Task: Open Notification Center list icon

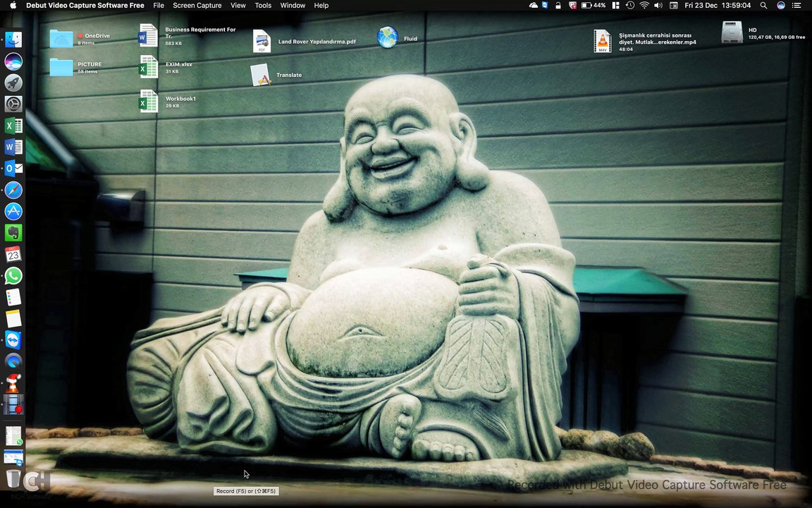Action: point(796,5)
